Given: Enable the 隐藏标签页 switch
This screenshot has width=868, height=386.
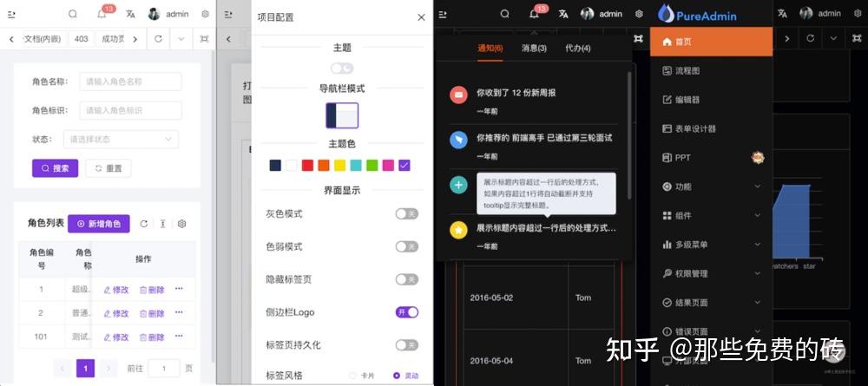Looking at the screenshot, I should pos(407,279).
